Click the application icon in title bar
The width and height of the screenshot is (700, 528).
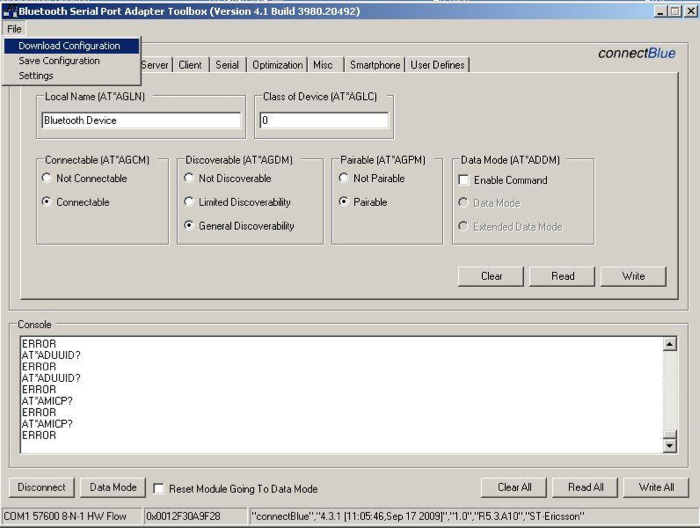tap(9, 12)
